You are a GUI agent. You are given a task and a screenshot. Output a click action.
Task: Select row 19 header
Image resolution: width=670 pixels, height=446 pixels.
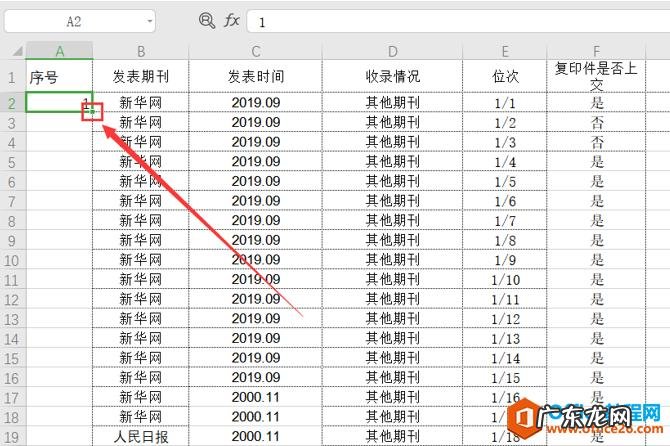coord(12,437)
